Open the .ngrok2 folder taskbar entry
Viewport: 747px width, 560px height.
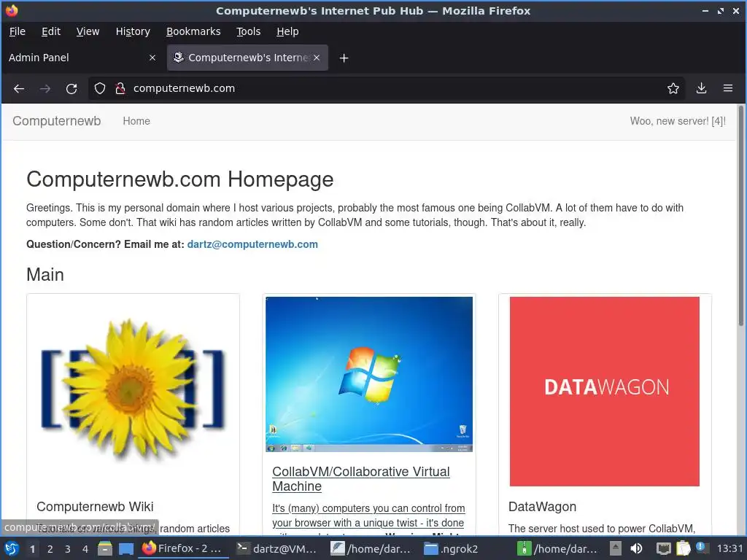[465, 548]
